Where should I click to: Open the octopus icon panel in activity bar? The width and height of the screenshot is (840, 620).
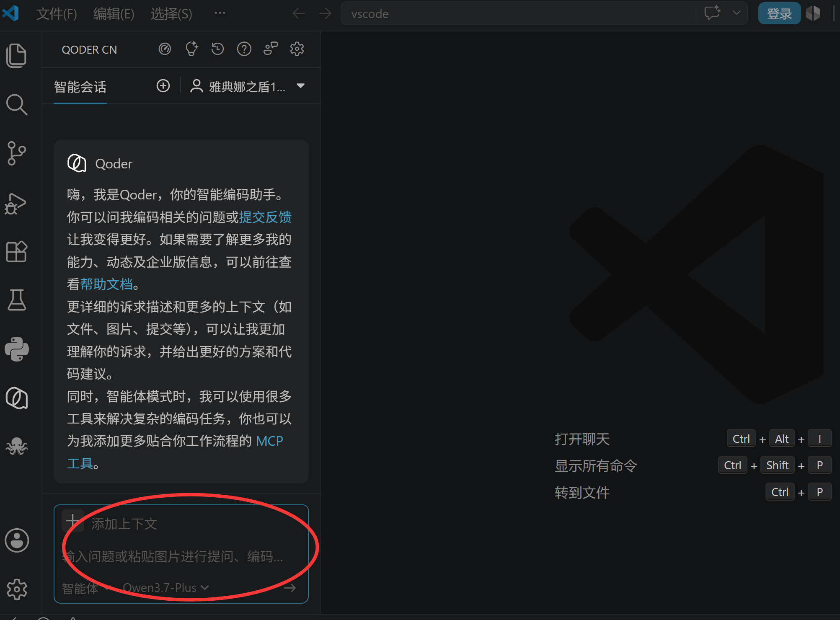click(17, 446)
